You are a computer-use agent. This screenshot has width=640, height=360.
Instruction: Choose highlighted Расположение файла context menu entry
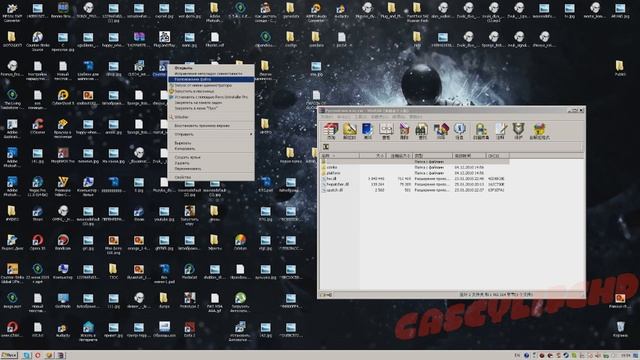pyautogui.click(x=211, y=79)
